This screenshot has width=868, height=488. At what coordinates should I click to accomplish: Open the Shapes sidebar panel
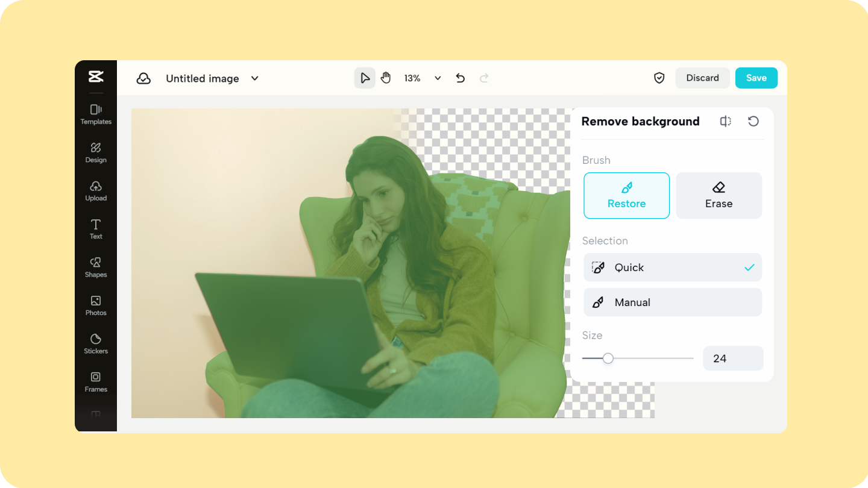96,267
